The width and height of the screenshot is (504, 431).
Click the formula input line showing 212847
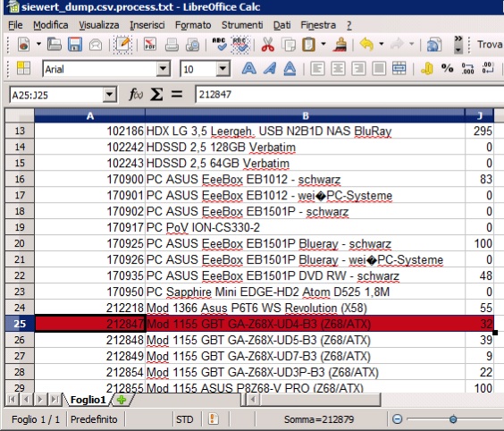pos(349,95)
